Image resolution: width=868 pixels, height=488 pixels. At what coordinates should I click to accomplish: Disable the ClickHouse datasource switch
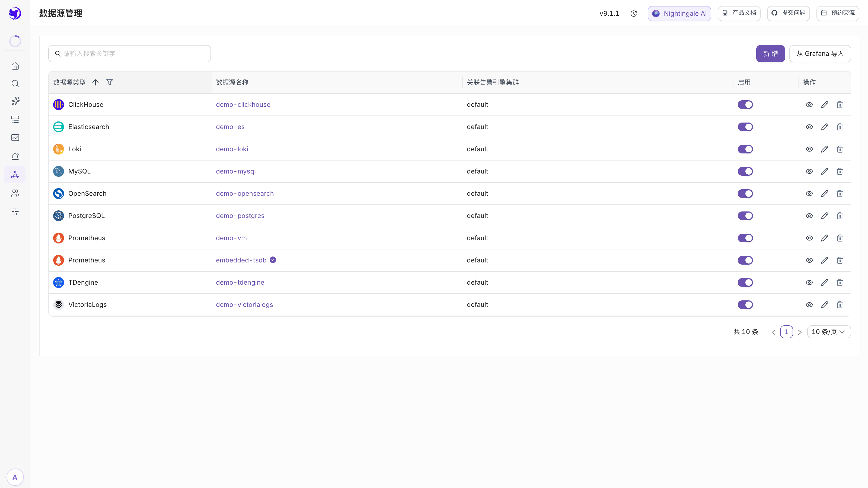coord(745,105)
